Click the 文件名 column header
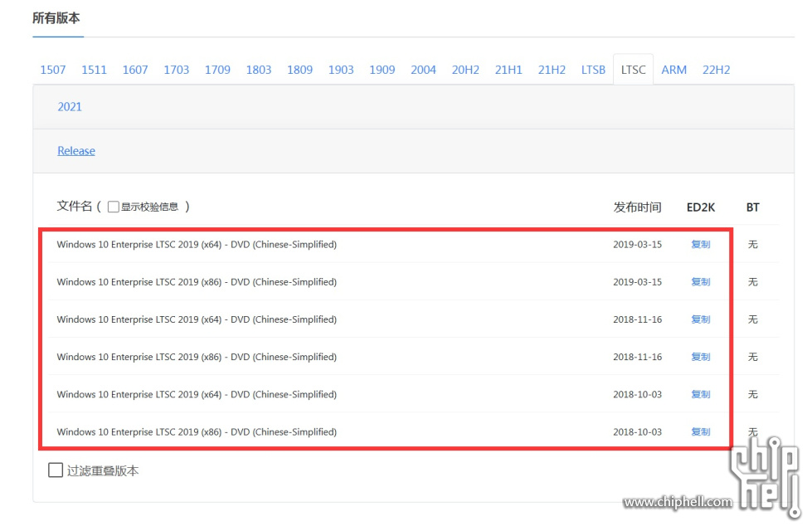Viewport: 812px width, 531px height. click(74, 207)
